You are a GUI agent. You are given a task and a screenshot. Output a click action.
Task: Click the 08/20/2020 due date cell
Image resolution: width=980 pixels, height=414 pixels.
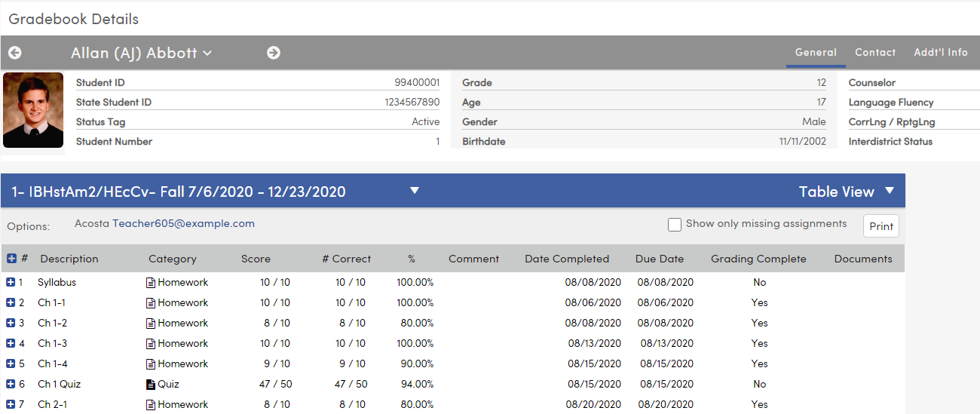pyautogui.click(x=666, y=404)
